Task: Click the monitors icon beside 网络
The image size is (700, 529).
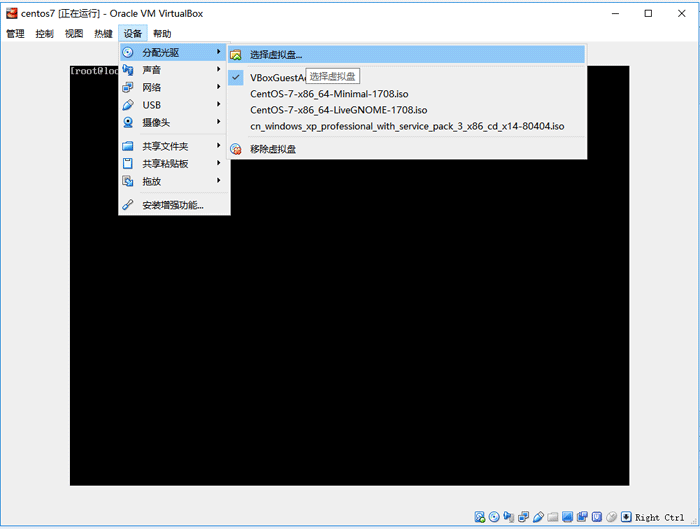Action: pyautogui.click(x=128, y=87)
